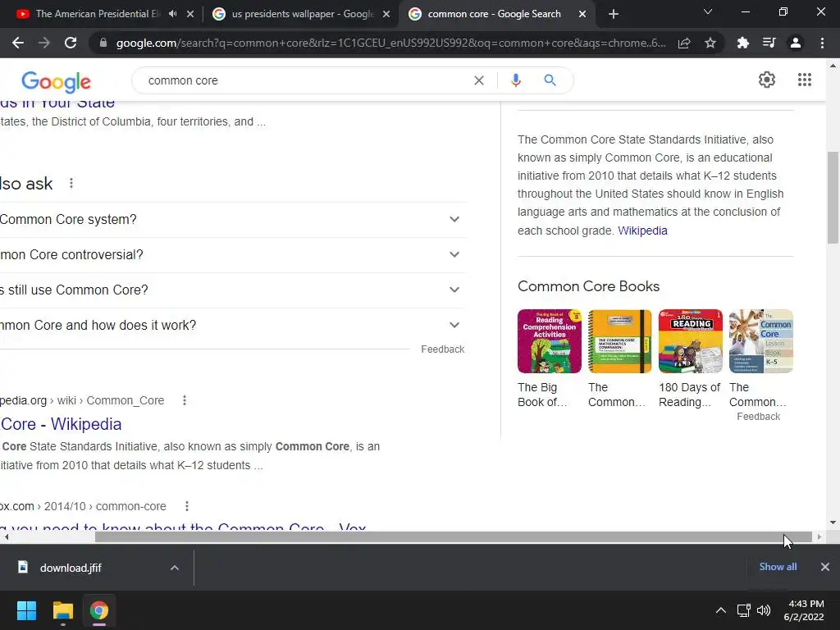Open options dots next to Vox result URL
This screenshot has width=840, height=630.
pyautogui.click(x=186, y=506)
